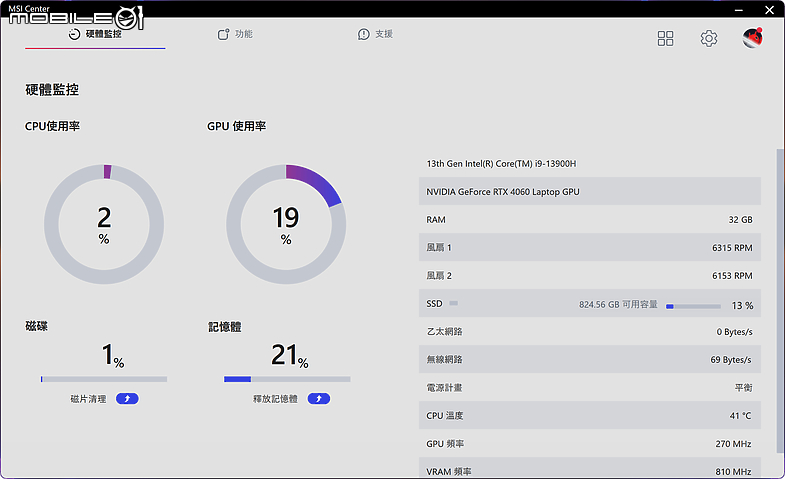Open the user profile avatar
The height and width of the screenshot is (479, 785).
pyautogui.click(x=752, y=38)
